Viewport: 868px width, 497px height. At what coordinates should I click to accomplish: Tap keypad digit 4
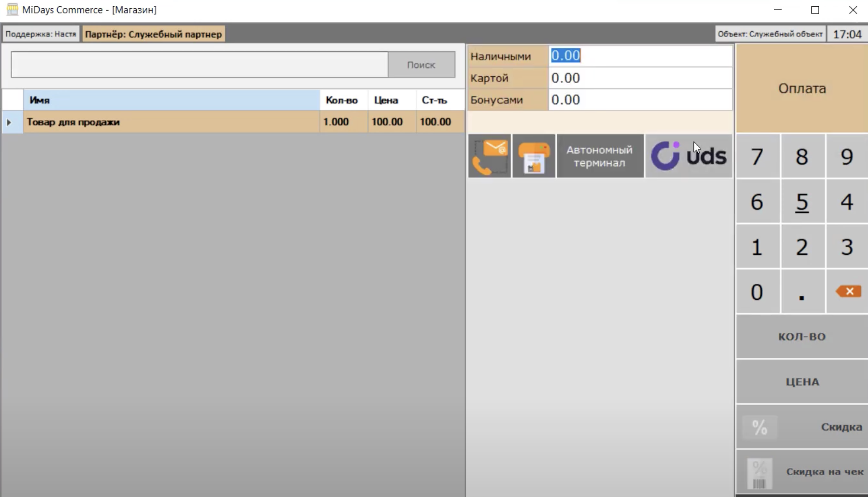point(847,201)
